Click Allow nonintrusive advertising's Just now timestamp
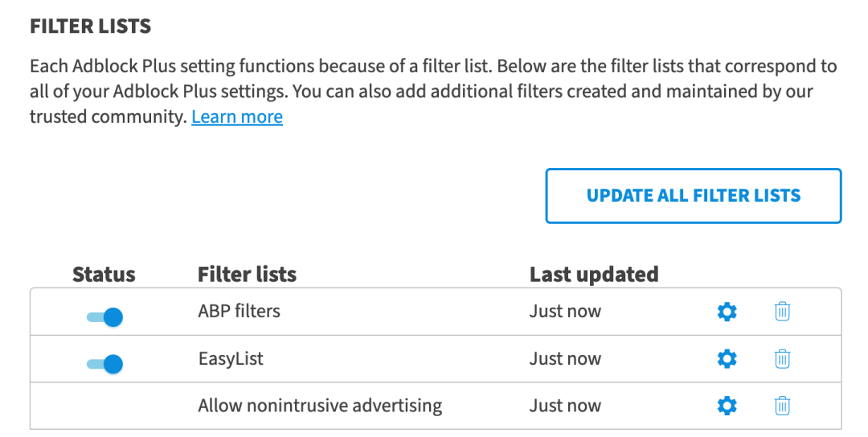The height and width of the screenshot is (437, 868). 565,406
